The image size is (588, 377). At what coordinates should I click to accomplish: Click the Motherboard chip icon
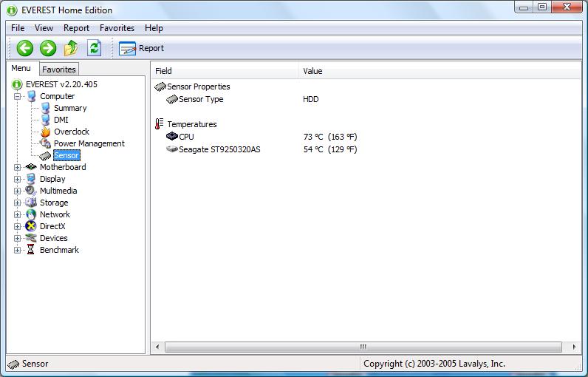31,167
